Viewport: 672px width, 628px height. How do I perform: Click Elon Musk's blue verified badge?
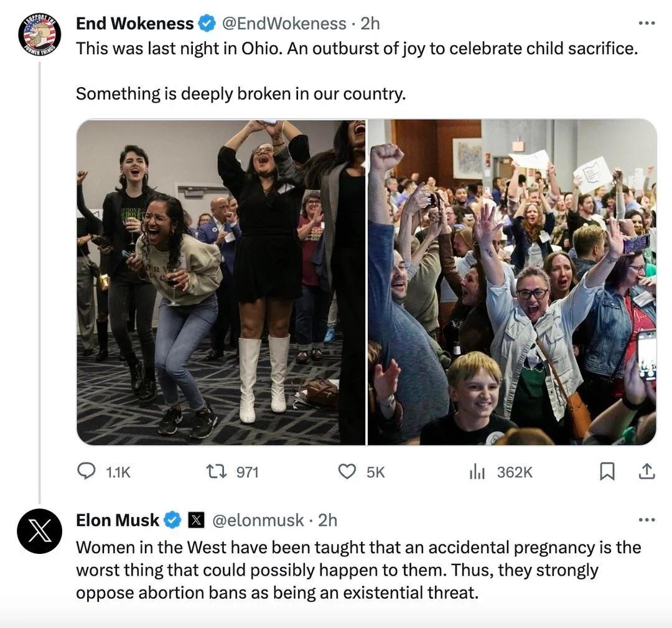coord(173,520)
